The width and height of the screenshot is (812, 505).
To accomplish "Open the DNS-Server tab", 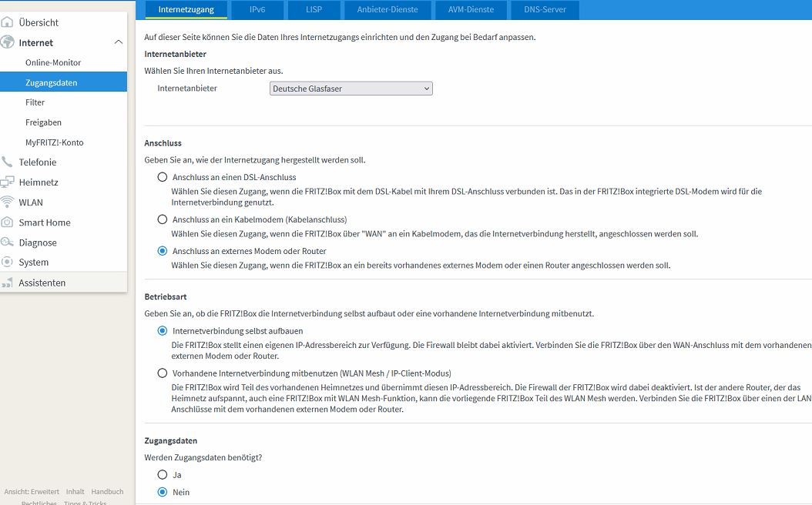I will [x=545, y=9].
